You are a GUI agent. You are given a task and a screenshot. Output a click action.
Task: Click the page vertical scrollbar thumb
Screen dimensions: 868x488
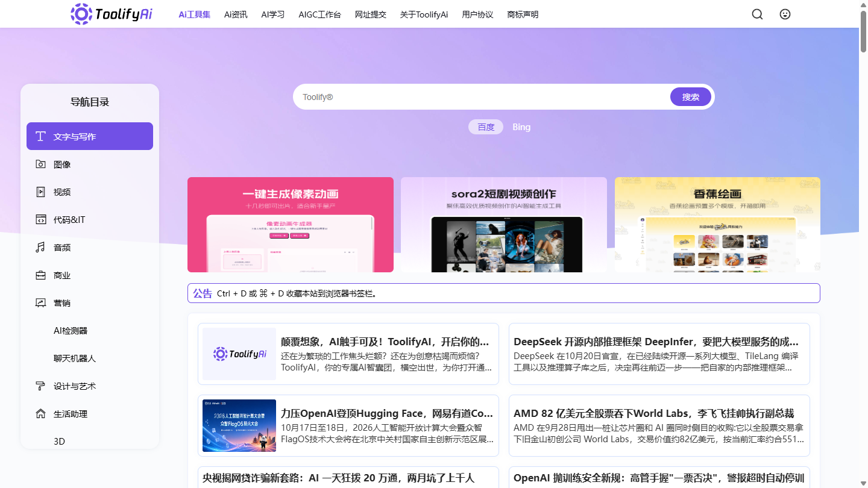pyautogui.click(x=863, y=30)
